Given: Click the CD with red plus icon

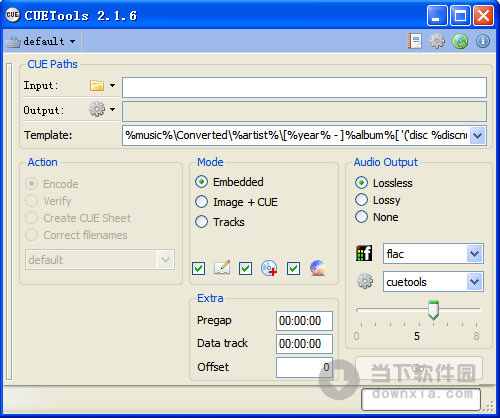Looking at the screenshot, I should point(269,268).
